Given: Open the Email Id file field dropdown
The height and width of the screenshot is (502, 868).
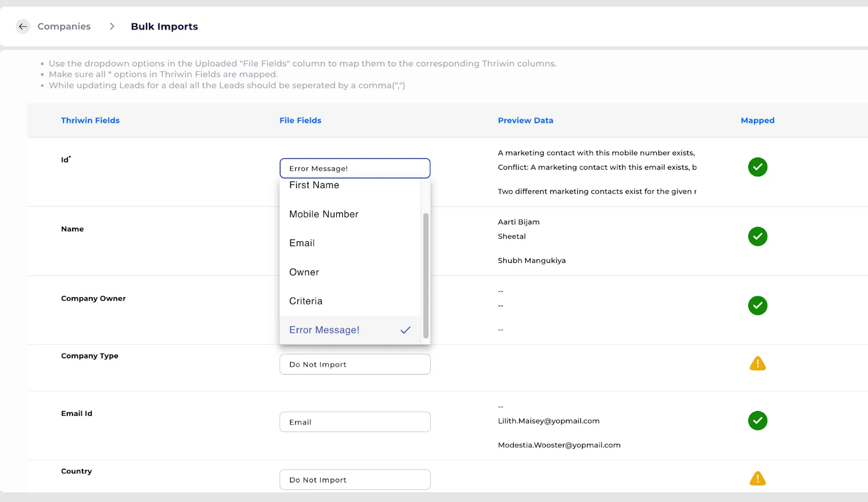Looking at the screenshot, I should point(355,422).
